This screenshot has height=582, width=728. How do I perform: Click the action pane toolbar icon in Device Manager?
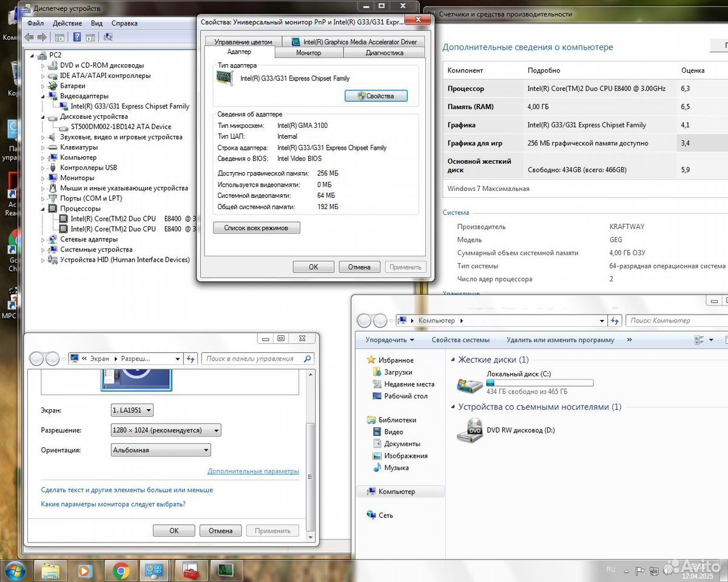(90, 37)
